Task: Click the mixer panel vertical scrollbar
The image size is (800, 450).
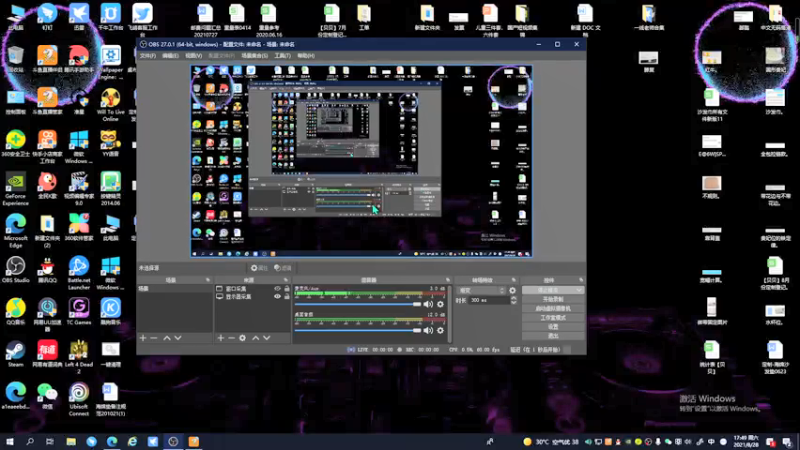Action: coord(449,313)
